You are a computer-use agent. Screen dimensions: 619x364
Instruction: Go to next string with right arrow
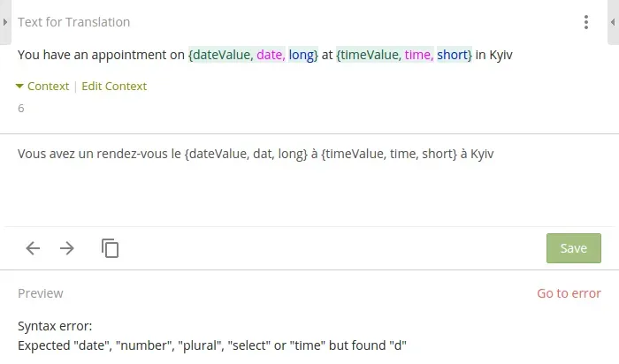pos(67,248)
